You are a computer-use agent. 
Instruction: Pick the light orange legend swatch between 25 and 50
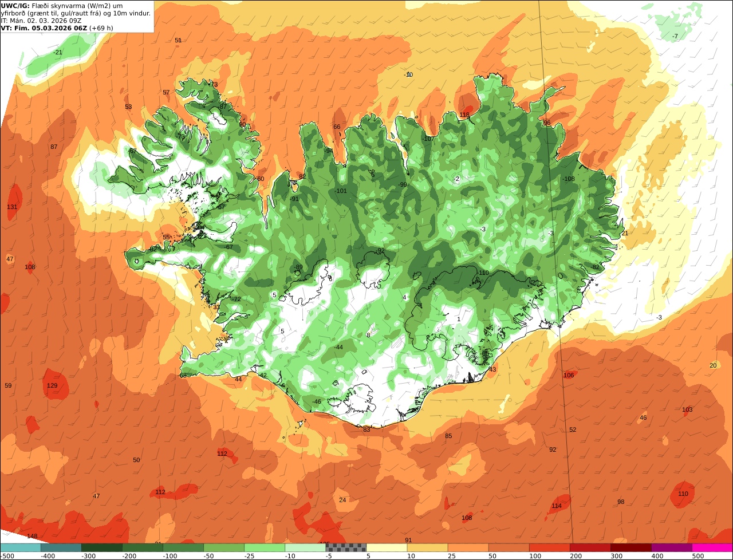pos(468,547)
